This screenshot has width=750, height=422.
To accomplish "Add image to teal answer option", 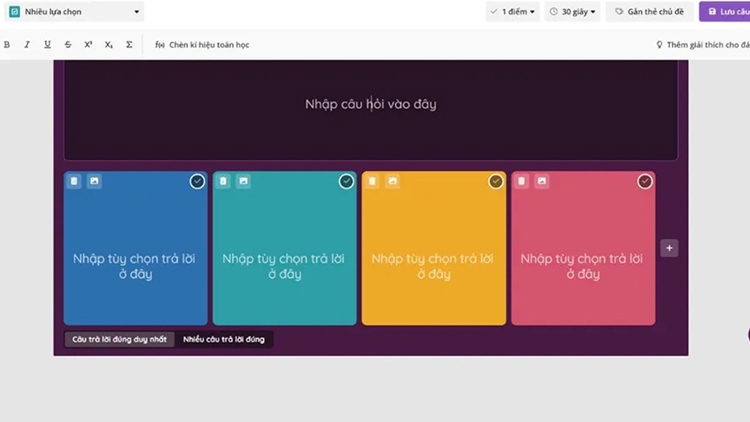I will pyautogui.click(x=243, y=181).
